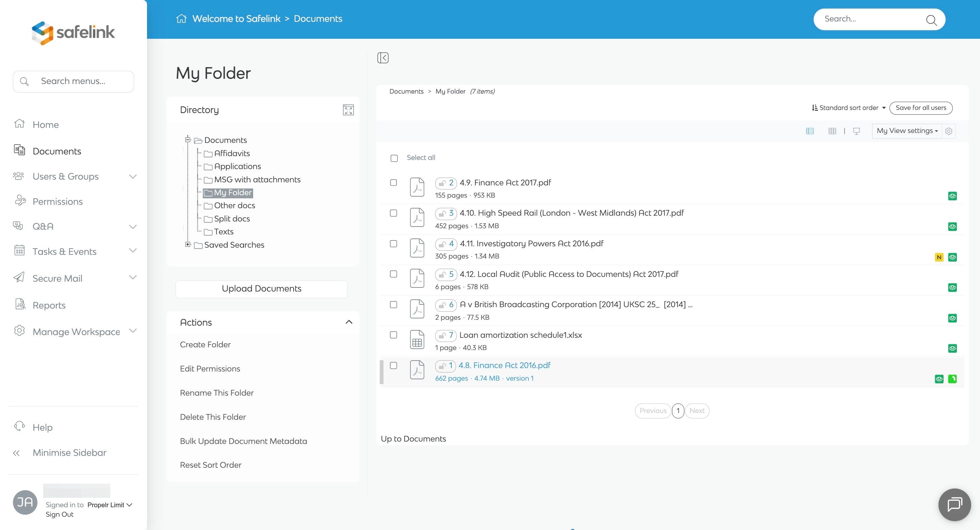Tick the Select all checkbox
The image size is (980, 530).
pyautogui.click(x=394, y=158)
